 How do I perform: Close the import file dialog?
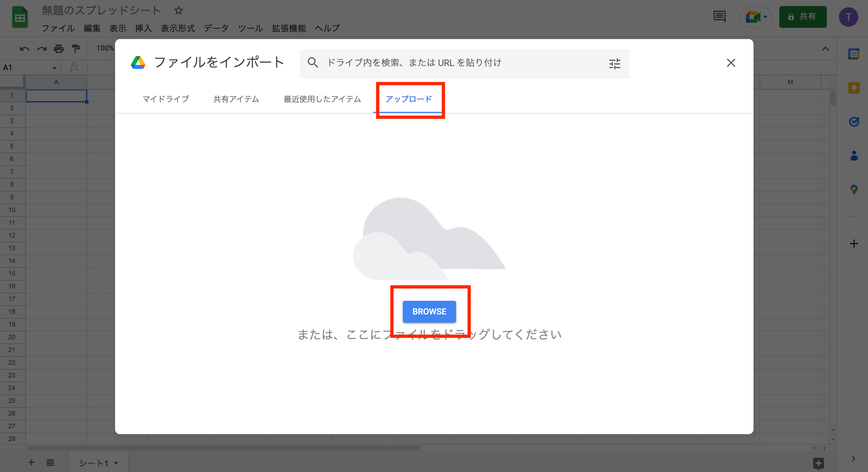(731, 63)
